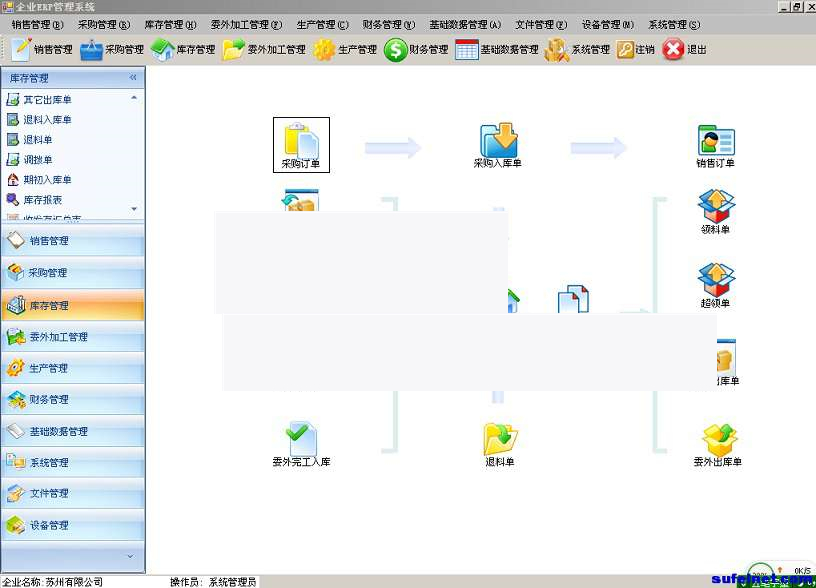Viewport: 816px width, 588px height.
Task: Open the 生产管理 menu in the menu bar
Action: [x=322, y=24]
